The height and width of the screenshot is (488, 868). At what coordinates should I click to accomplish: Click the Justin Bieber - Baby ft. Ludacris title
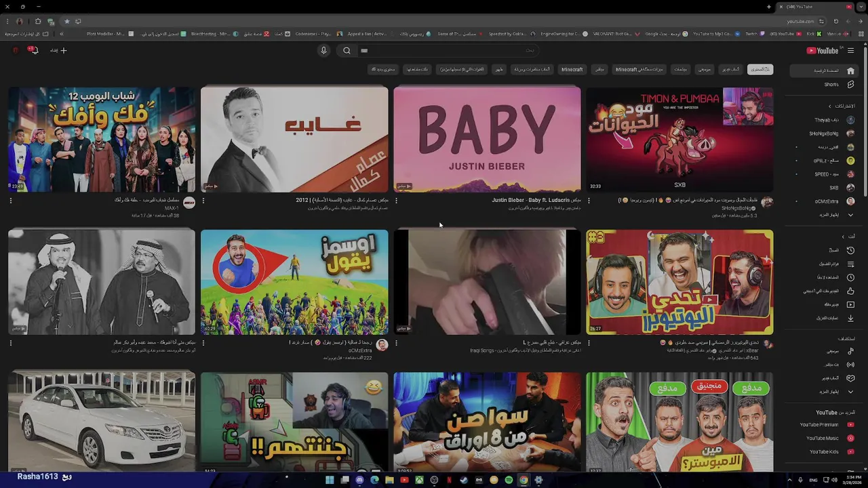click(536, 201)
